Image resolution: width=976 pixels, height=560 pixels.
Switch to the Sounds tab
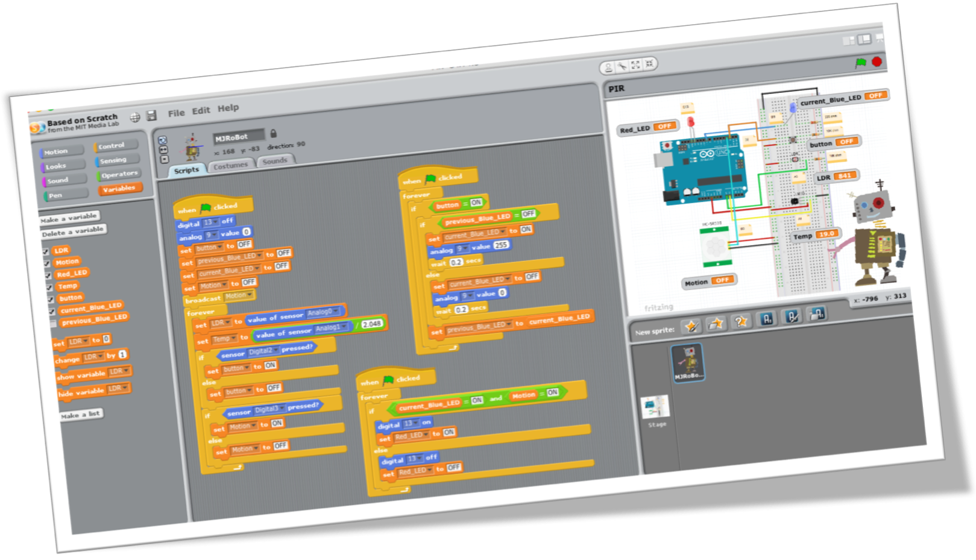[x=275, y=161]
